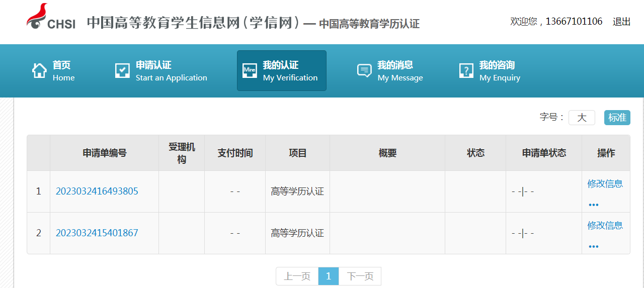Click the CHSI logo icon
644x288 pixels.
[x=50, y=17]
